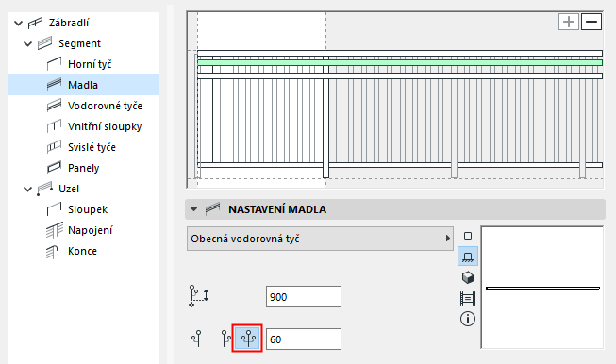Image resolution: width=616 pixels, height=364 pixels.
Task: Collapse the Segment tree node
Action: pyautogui.click(x=28, y=43)
